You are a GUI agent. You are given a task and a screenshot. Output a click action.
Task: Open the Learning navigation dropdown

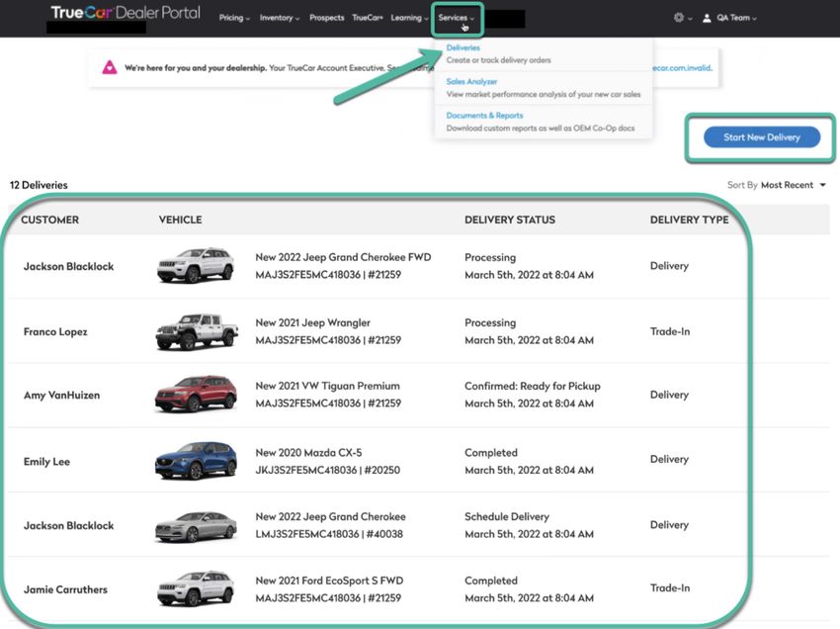[x=409, y=18]
